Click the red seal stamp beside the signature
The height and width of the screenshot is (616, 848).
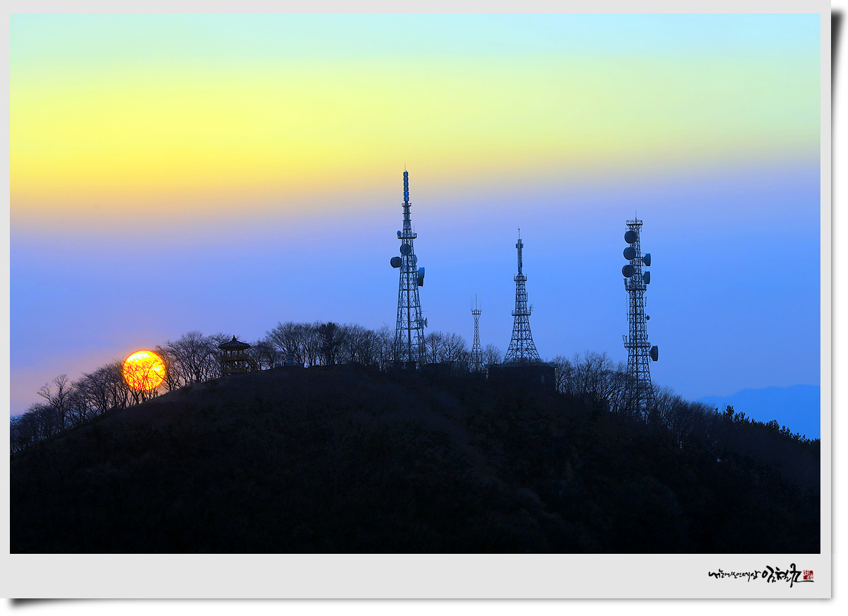808,575
